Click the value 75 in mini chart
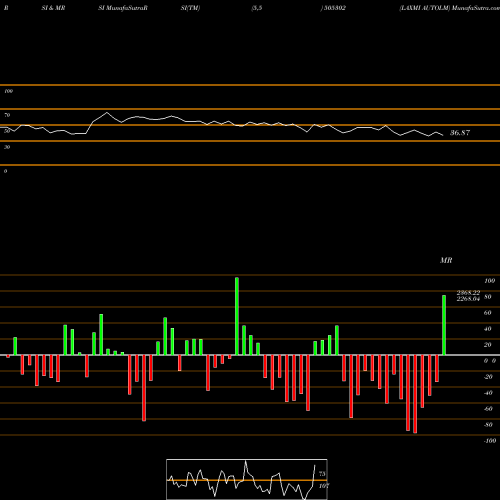 click(322, 474)
